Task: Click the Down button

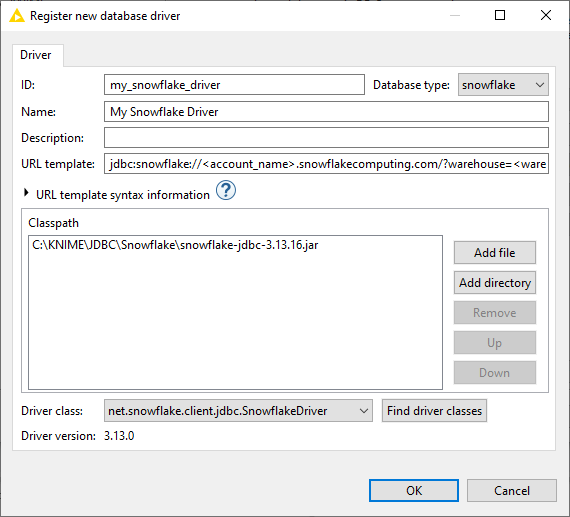Action: pyautogui.click(x=494, y=373)
